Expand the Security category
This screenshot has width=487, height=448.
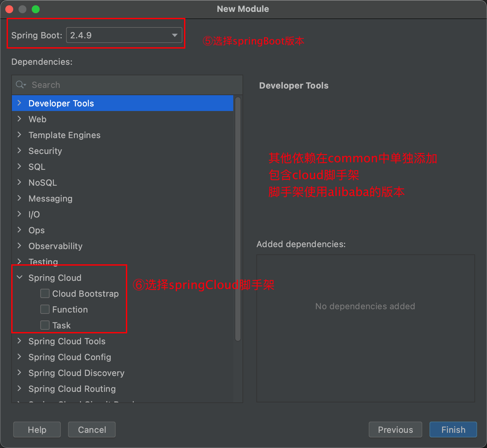click(19, 151)
